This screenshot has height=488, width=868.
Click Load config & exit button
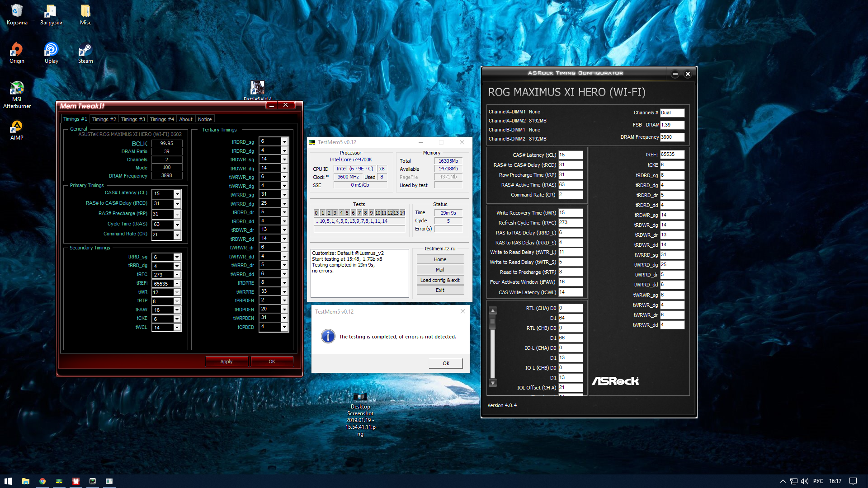tap(440, 280)
